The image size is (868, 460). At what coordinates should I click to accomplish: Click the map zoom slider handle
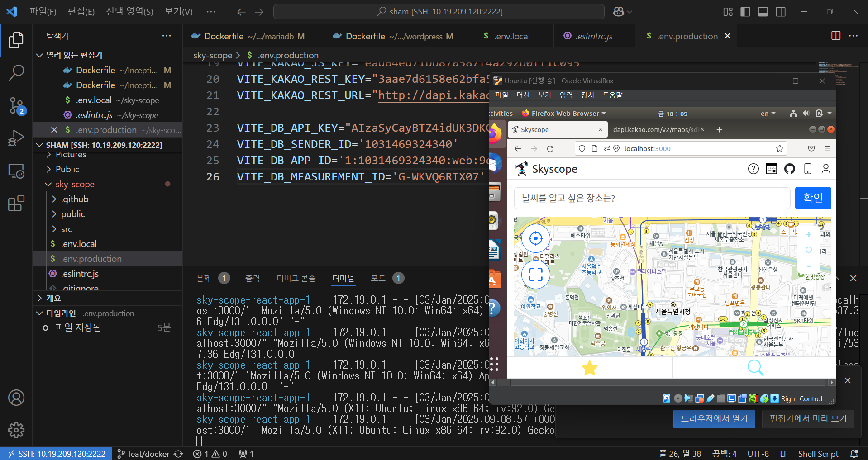(809, 250)
